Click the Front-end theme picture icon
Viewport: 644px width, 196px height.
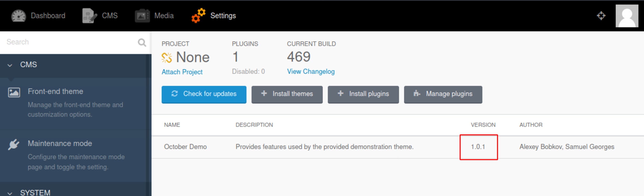[x=14, y=92]
